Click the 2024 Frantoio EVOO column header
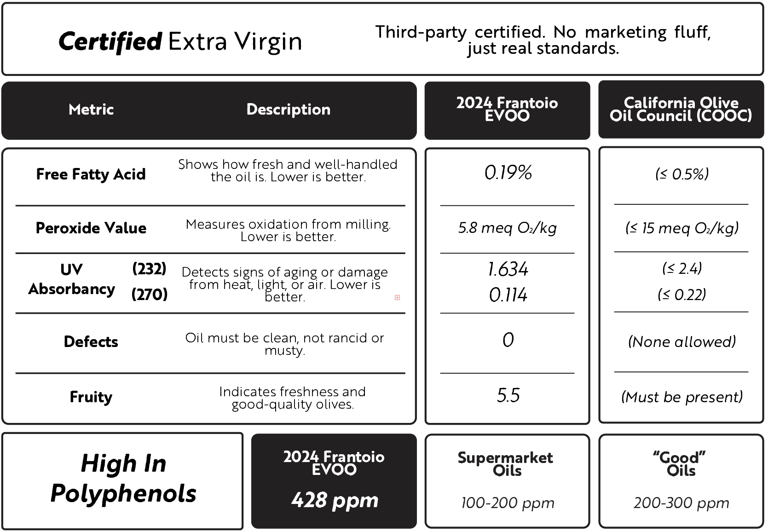 [x=507, y=110]
